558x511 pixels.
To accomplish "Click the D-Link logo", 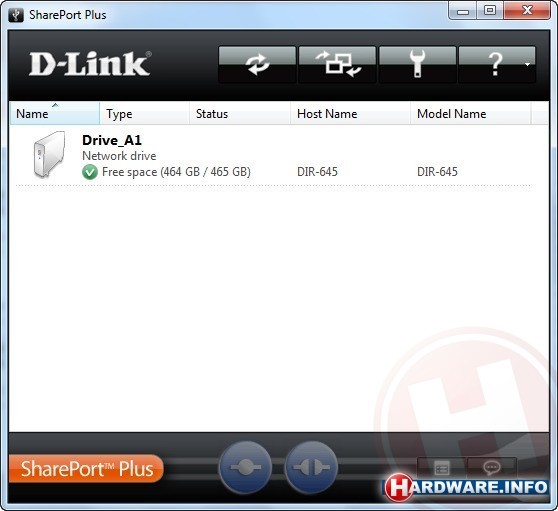I will point(90,64).
